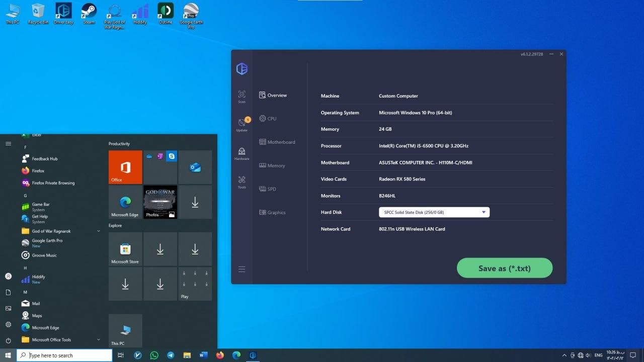Viewport: 644px width, 362px height.
Task: Open the Microsoft Edge tile
Action: (x=125, y=202)
